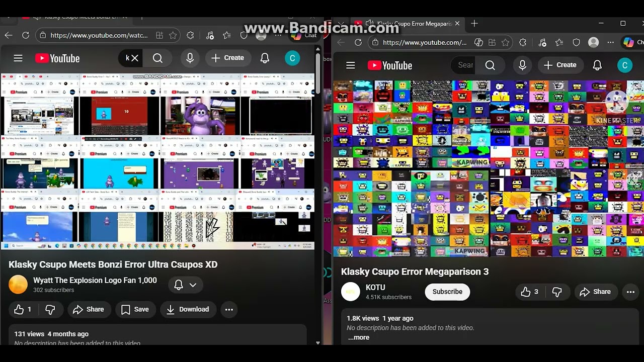644x362 pixels.
Task: Open the YouTube guide hamburger menu in the left window
Action: pos(18,58)
